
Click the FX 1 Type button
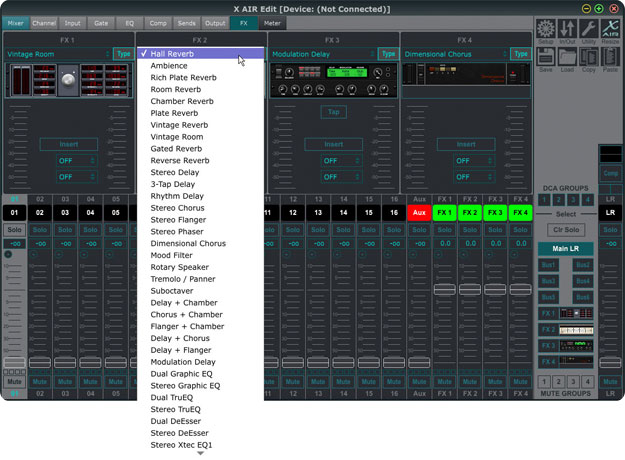[124, 54]
